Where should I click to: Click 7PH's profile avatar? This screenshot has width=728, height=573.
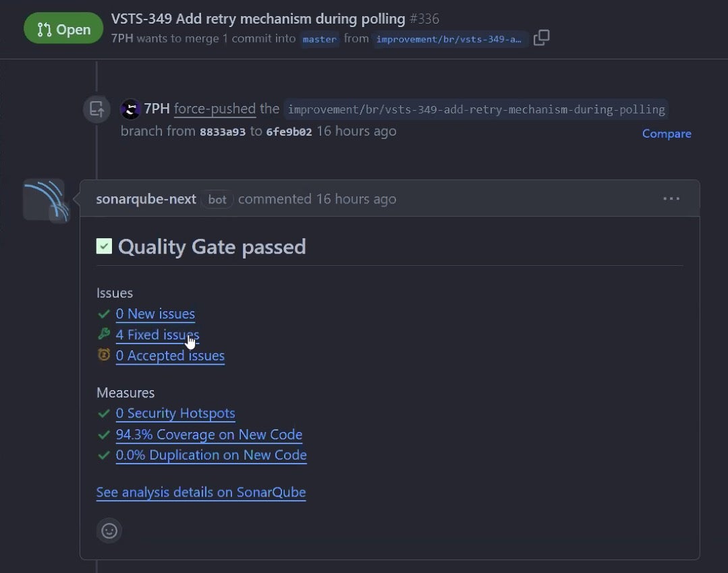(129, 109)
